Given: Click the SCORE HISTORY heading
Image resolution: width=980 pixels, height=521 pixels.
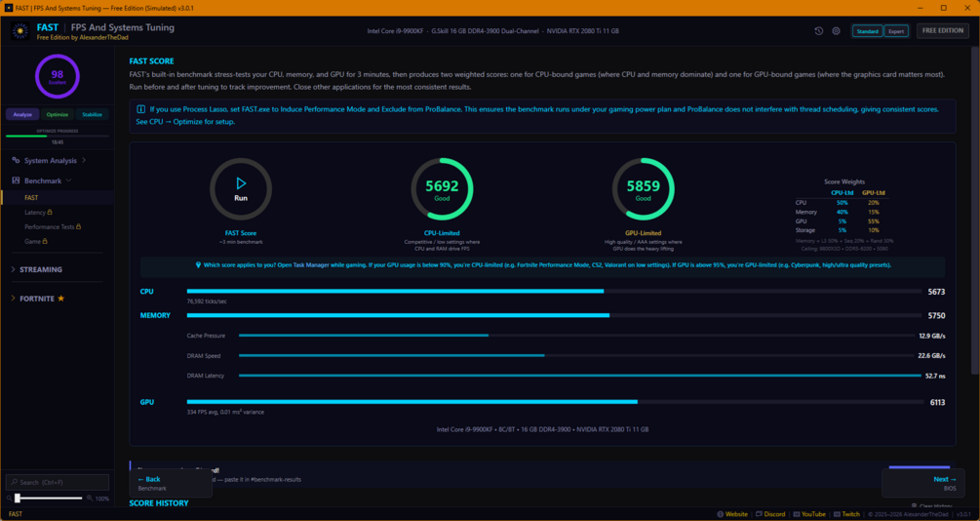Looking at the screenshot, I should pyautogui.click(x=159, y=502).
